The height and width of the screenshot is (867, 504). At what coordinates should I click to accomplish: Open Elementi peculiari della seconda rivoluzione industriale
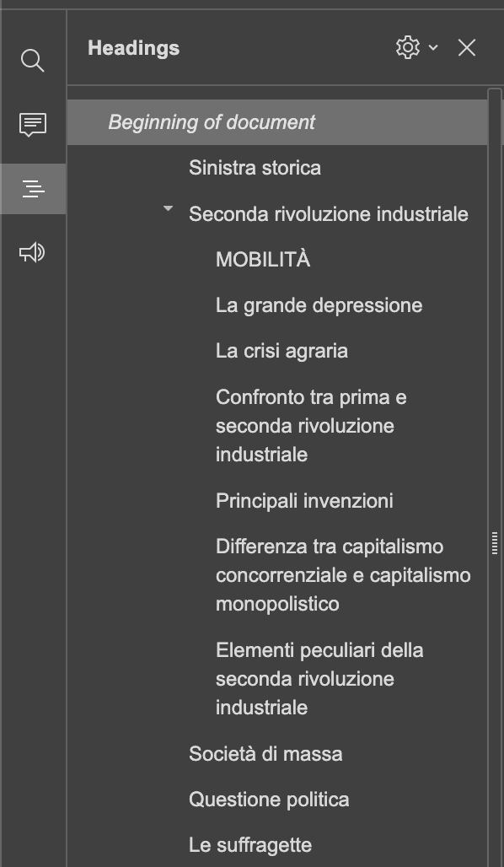[x=319, y=678]
